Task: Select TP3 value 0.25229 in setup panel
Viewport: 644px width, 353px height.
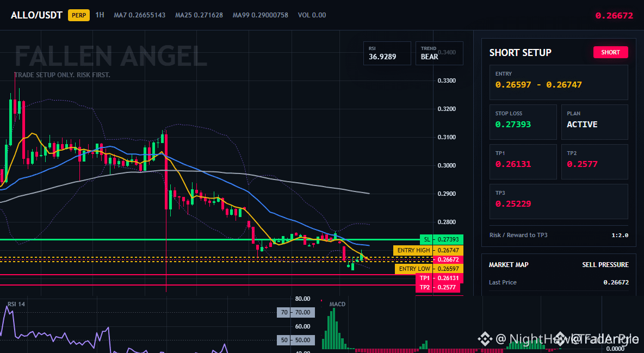Action: (x=513, y=204)
